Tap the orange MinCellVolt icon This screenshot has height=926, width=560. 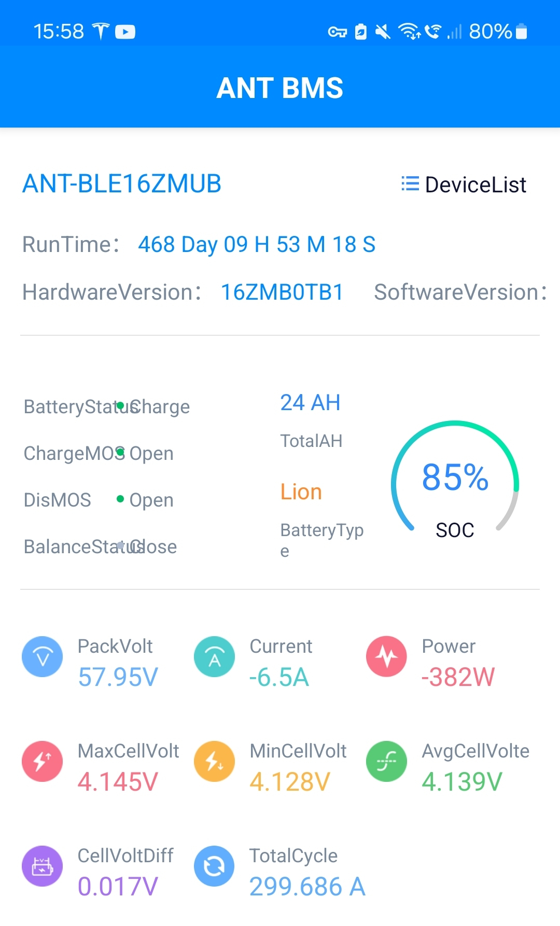coord(214,761)
